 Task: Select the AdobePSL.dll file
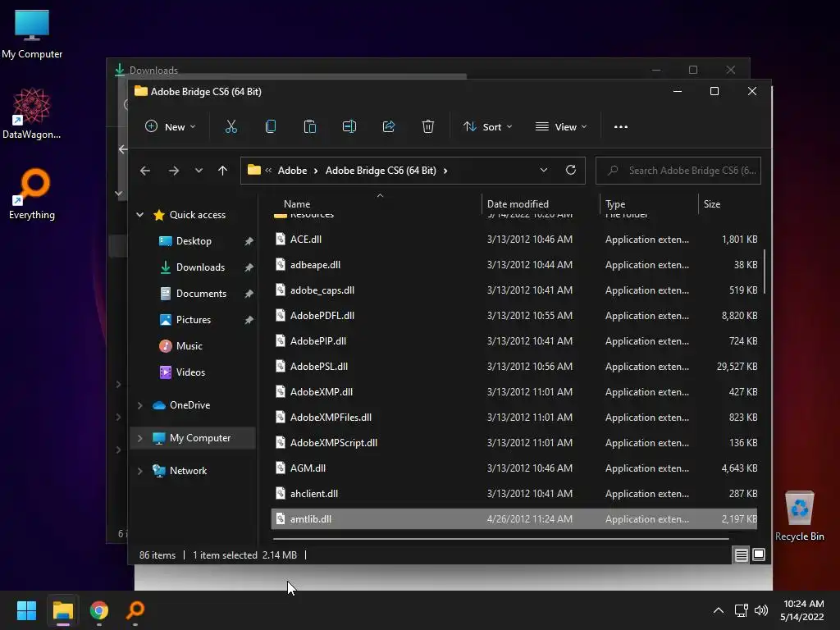(x=514, y=367)
